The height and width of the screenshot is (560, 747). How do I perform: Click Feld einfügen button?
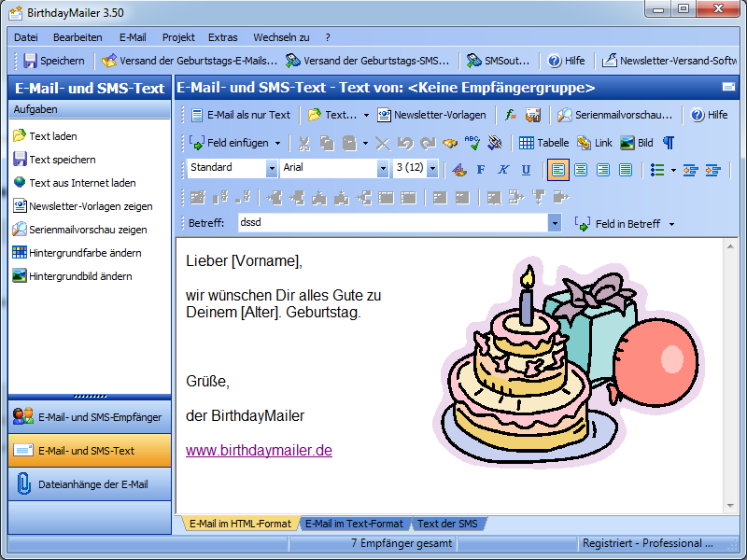pyautogui.click(x=229, y=143)
